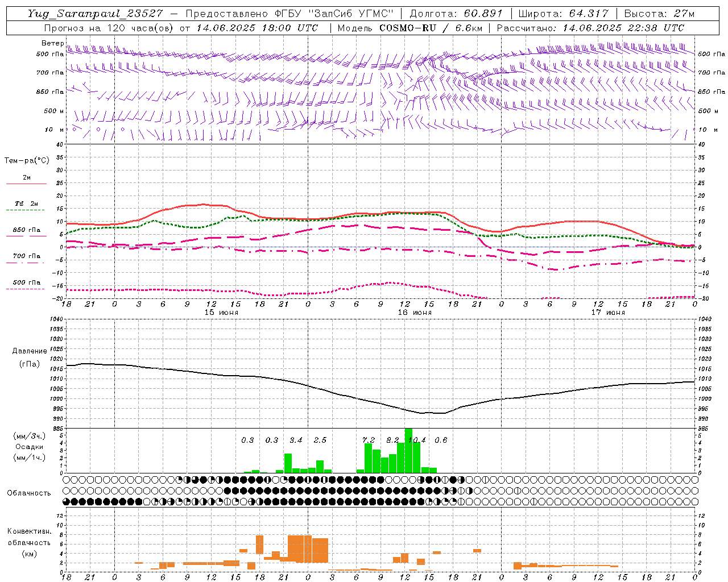Click the green dashed Td 2м legend line
Image resolution: width=728 pixels, height=582 pixels.
point(26,210)
